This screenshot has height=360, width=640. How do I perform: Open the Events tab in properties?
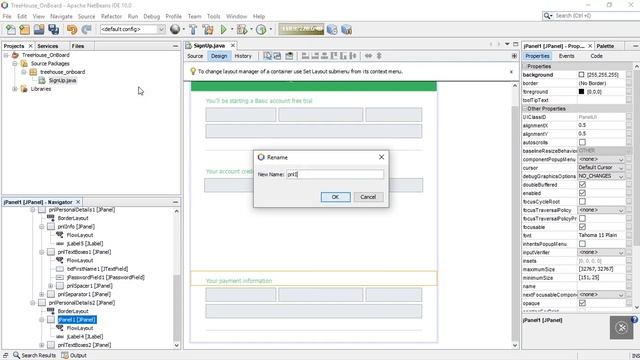[567, 56]
